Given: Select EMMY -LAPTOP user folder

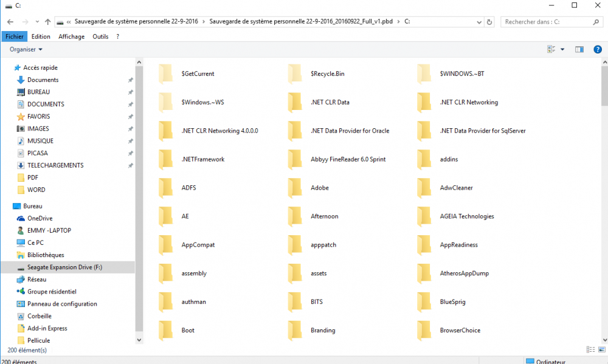Looking at the screenshot, I should (49, 230).
